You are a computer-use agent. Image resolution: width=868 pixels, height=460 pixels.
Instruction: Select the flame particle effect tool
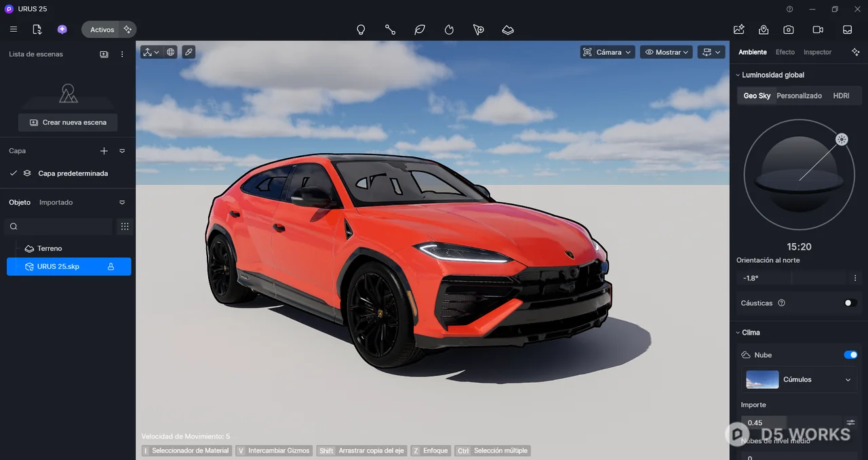[449, 30]
